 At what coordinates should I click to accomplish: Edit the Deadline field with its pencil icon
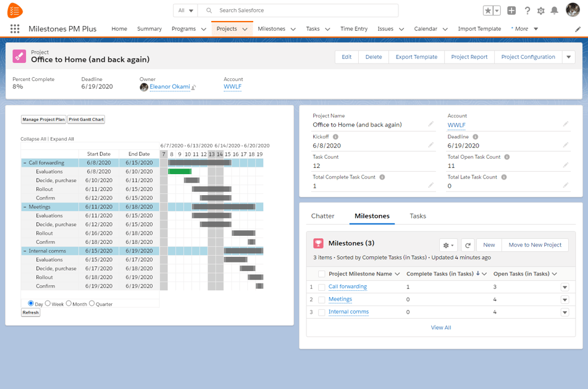click(x=566, y=145)
